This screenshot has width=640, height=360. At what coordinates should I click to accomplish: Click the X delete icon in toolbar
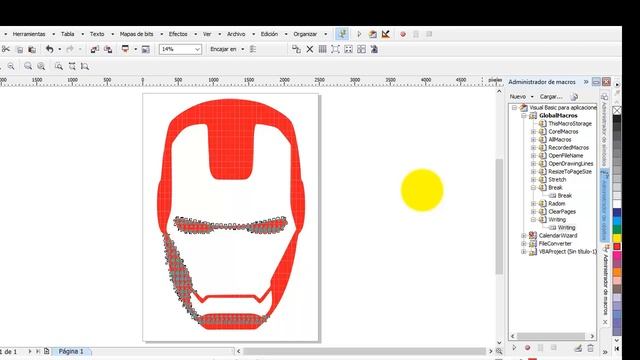pyautogui.click(x=310, y=49)
